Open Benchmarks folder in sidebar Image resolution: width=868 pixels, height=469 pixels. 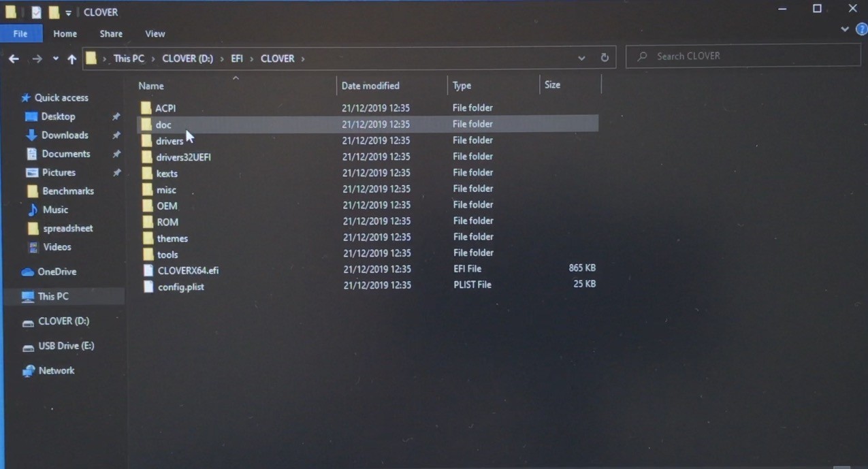[x=68, y=191]
